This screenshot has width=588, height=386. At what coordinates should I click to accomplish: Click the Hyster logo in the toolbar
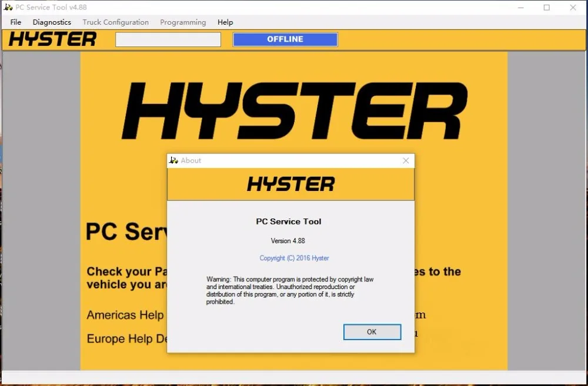pos(52,39)
